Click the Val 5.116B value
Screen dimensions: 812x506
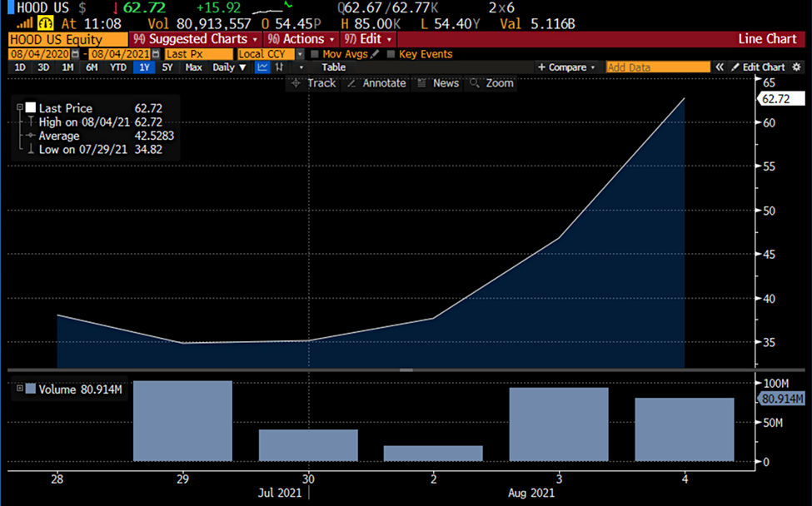click(x=537, y=24)
